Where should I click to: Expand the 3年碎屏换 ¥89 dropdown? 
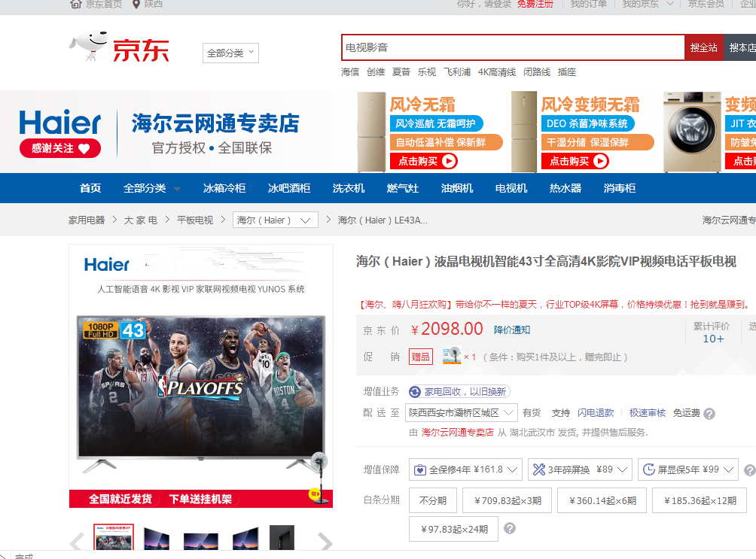point(580,469)
